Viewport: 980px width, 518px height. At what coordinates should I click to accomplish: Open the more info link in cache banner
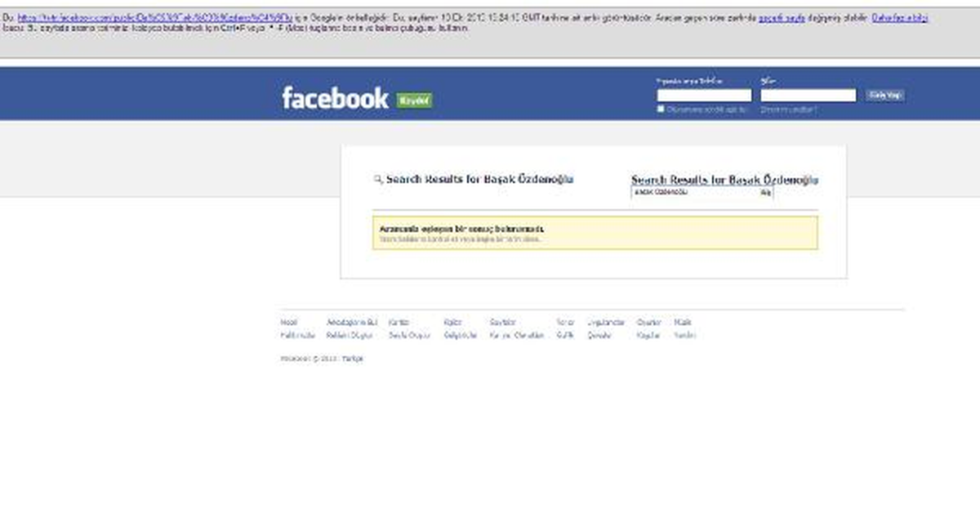click(x=900, y=17)
